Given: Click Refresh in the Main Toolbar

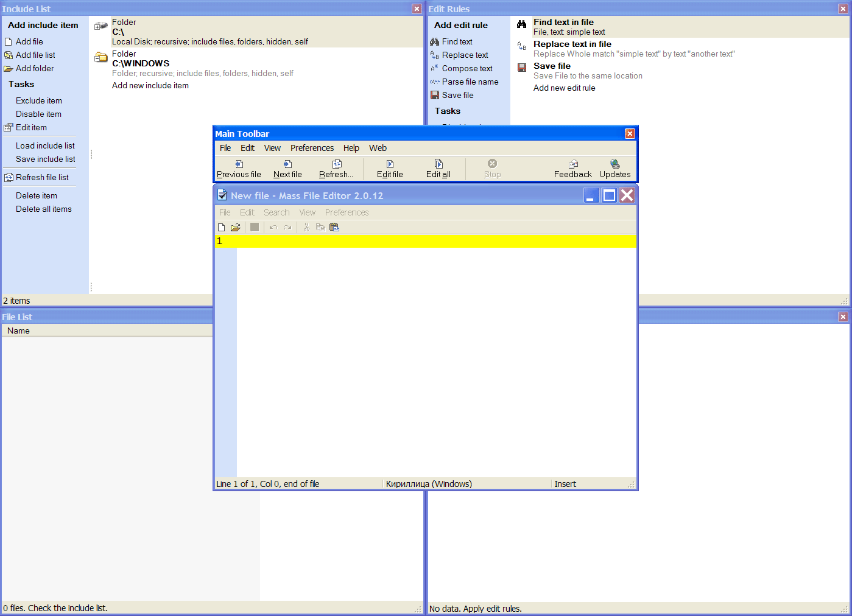Looking at the screenshot, I should [x=336, y=169].
